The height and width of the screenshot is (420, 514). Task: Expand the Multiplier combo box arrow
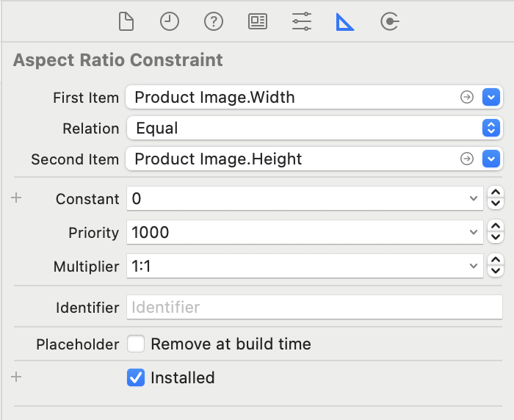pyautogui.click(x=474, y=266)
